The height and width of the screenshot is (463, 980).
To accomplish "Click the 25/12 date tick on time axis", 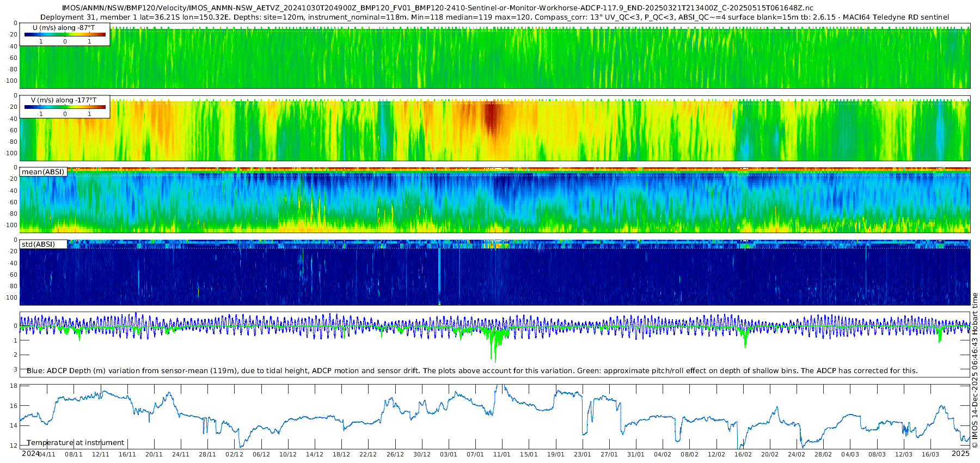I will 395,454.
